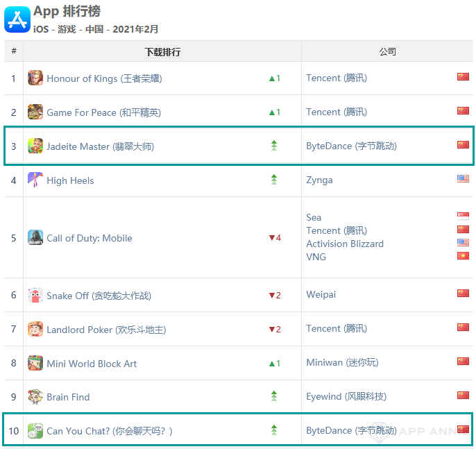Open Miniwan (迷你玩) company link
The image size is (476, 449).
click(343, 362)
